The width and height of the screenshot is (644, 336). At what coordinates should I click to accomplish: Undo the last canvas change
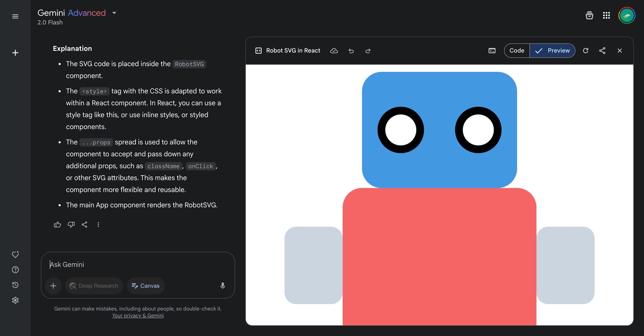(x=351, y=51)
